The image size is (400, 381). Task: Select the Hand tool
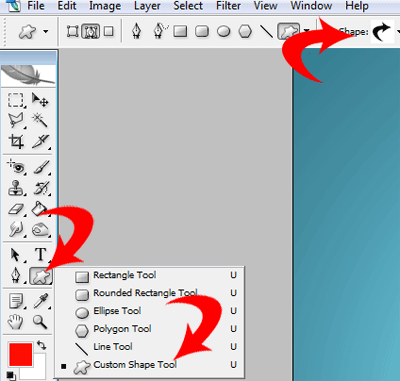(15, 322)
